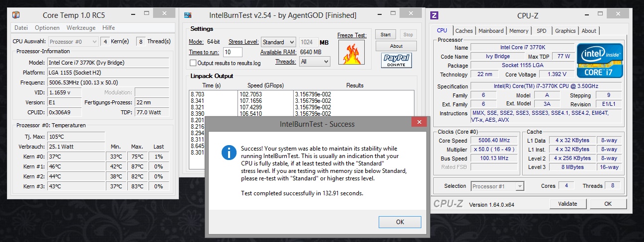Click the 1024 MB memory size field
The width and height of the screenshot is (644, 242).
pyautogui.click(x=309, y=42)
